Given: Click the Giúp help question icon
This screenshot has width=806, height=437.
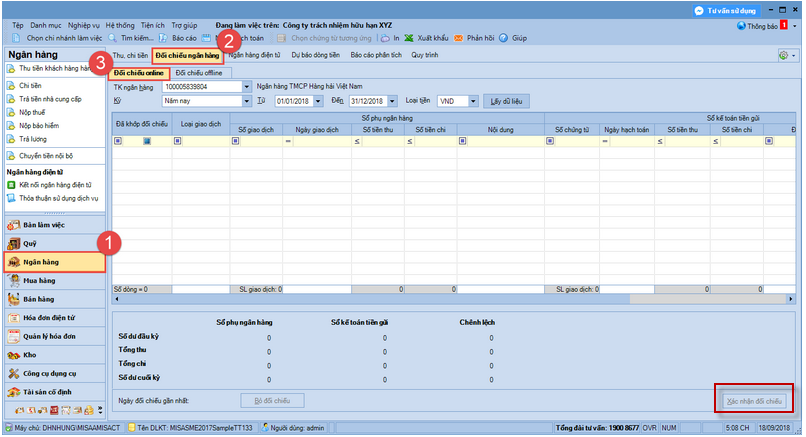Looking at the screenshot, I should 504,38.
